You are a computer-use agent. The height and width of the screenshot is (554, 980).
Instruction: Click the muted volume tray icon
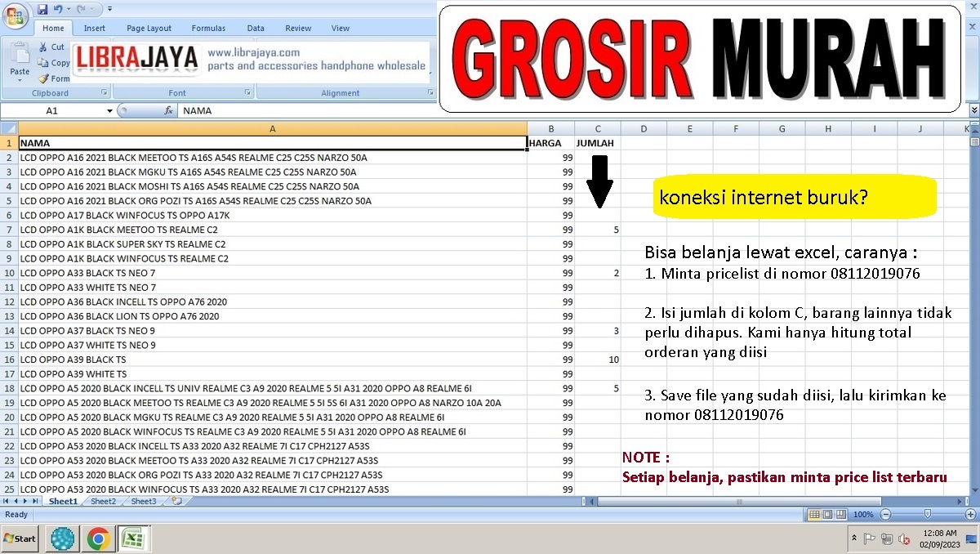(903, 539)
